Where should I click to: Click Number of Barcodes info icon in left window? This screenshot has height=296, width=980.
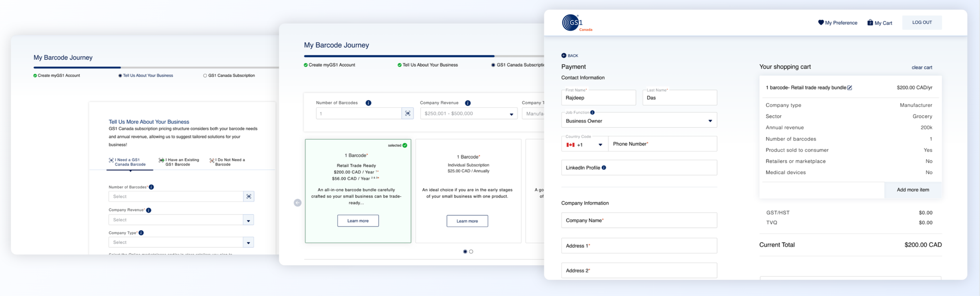tap(151, 187)
